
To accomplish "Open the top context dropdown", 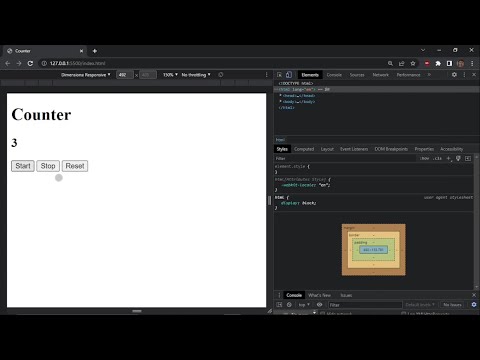I will pyautogui.click(x=304, y=305).
